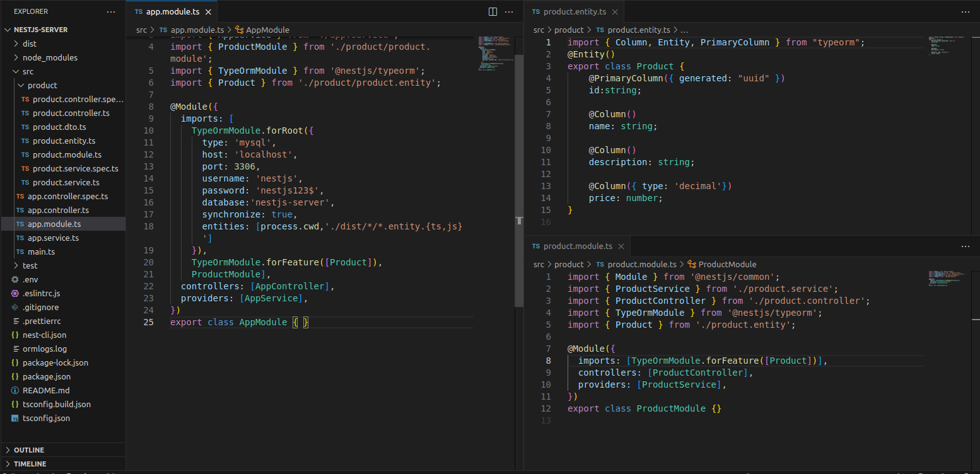Click the product.module.ts minimap
This screenshot has width=980, height=474.
945,278
